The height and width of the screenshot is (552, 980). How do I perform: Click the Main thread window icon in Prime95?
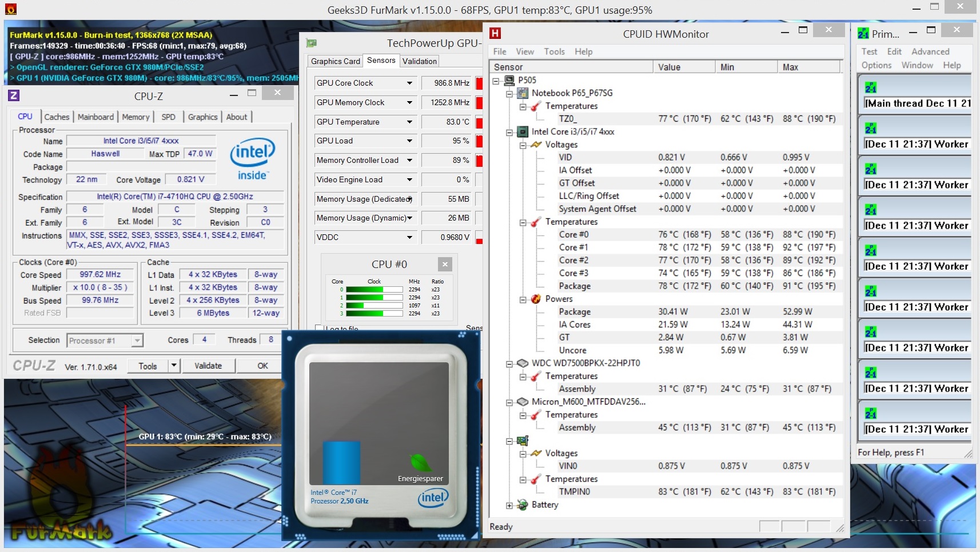coord(871,88)
